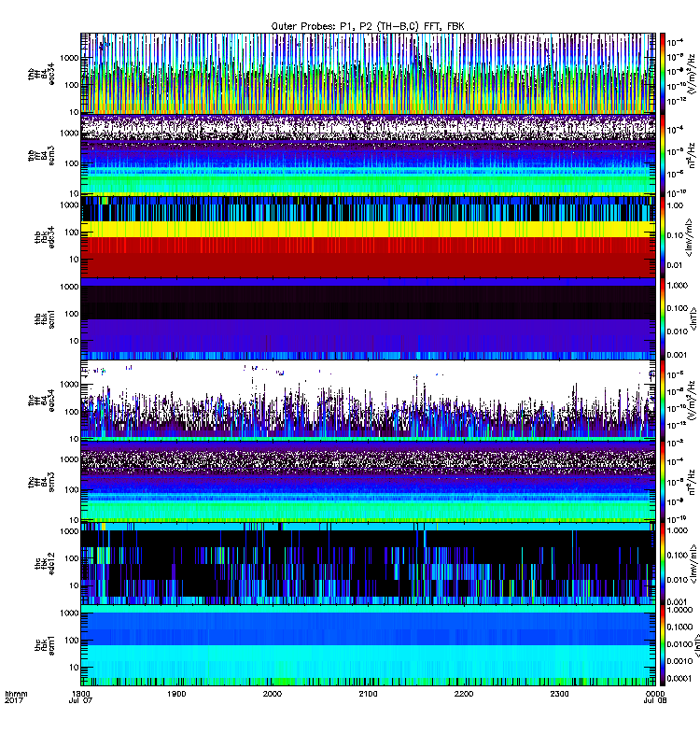Click the thb fbk scm1 filter bank panel
Image resolution: width=700 pixels, height=747 pixels.
368,318
